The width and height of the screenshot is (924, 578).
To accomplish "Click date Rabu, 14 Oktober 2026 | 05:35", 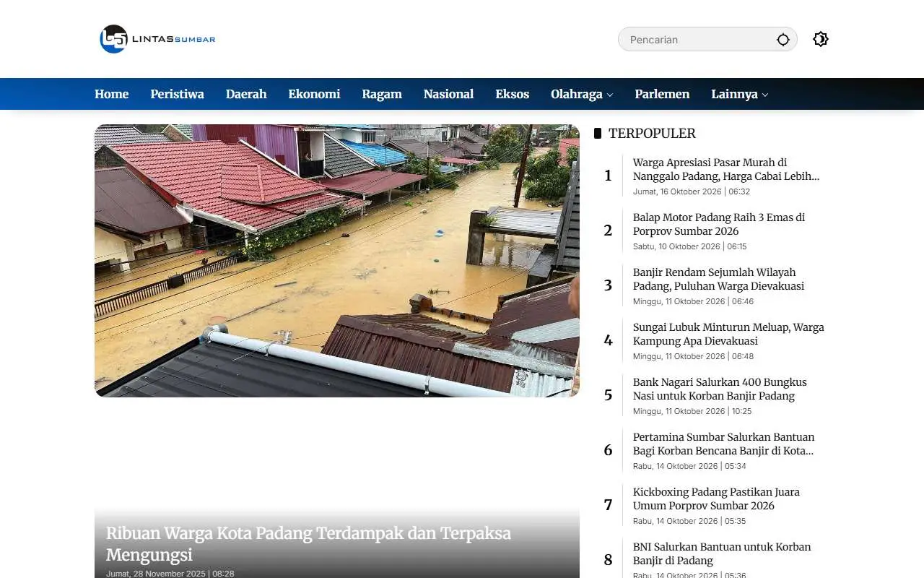I will (689, 521).
